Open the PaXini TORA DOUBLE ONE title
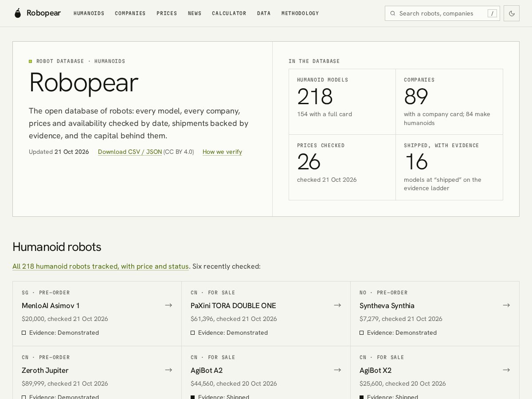This screenshot has height=399, width=532. (233, 305)
